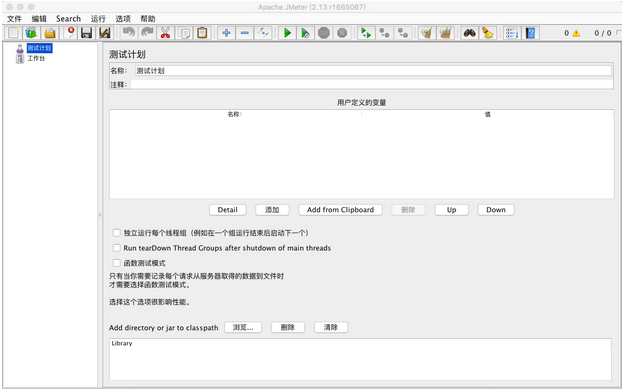This screenshot has width=623, height=390.
Task: Open the 编辑 menu
Action: pyautogui.click(x=39, y=19)
